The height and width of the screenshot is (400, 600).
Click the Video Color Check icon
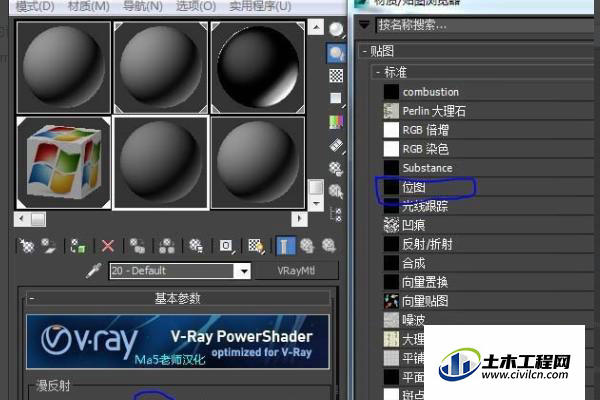(x=336, y=122)
